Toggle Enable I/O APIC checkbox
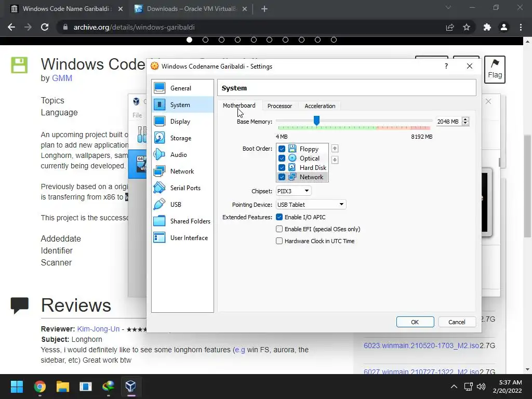 tap(279, 217)
